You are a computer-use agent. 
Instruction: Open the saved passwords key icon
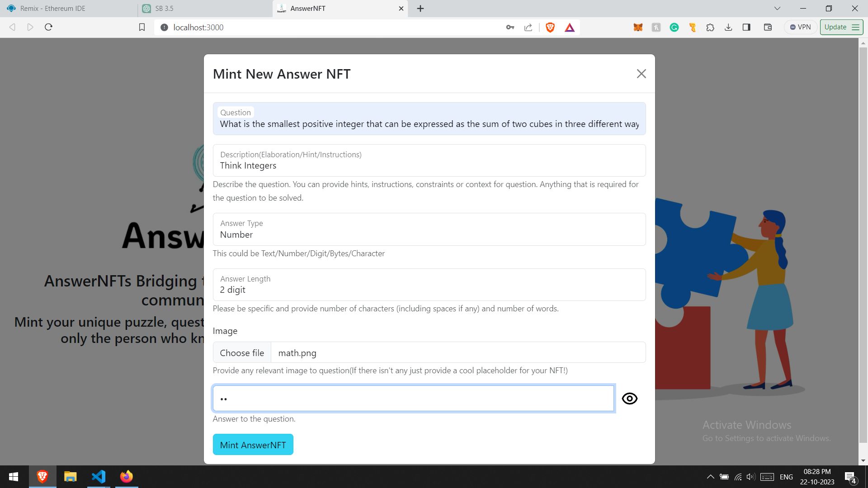click(x=510, y=28)
